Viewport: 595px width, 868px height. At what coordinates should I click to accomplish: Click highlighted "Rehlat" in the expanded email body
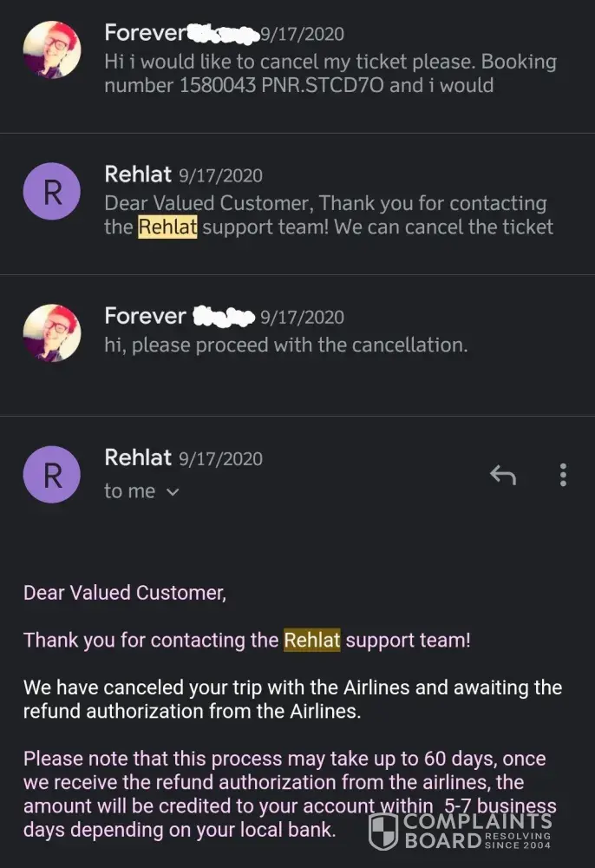tap(312, 641)
